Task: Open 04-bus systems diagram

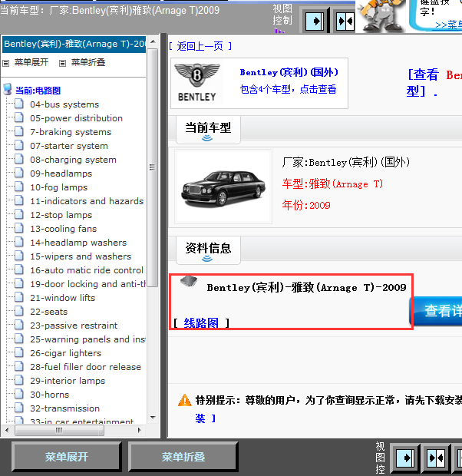Action: (x=64, y=104)
